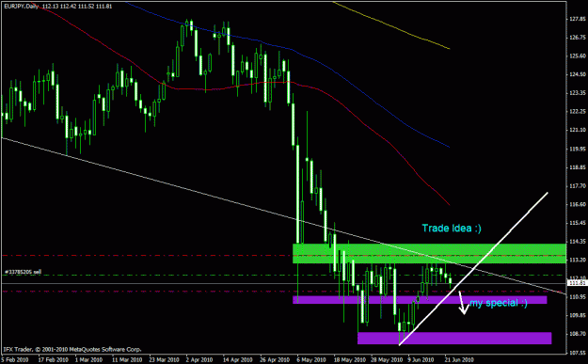Viewport: 588px width, 364px height.
Task: Click the 125.60 price axis label
Action: [x=578, y=55]
